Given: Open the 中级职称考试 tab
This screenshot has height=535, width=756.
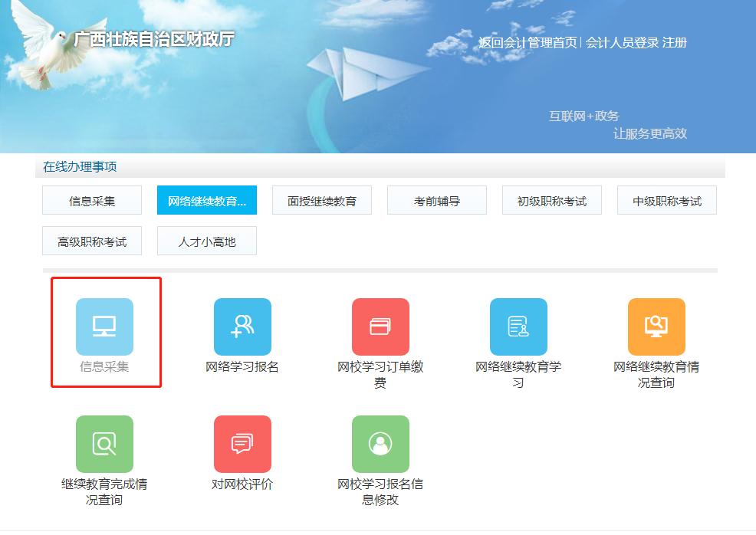Looking at the screenshot, I should pos(666,199).
